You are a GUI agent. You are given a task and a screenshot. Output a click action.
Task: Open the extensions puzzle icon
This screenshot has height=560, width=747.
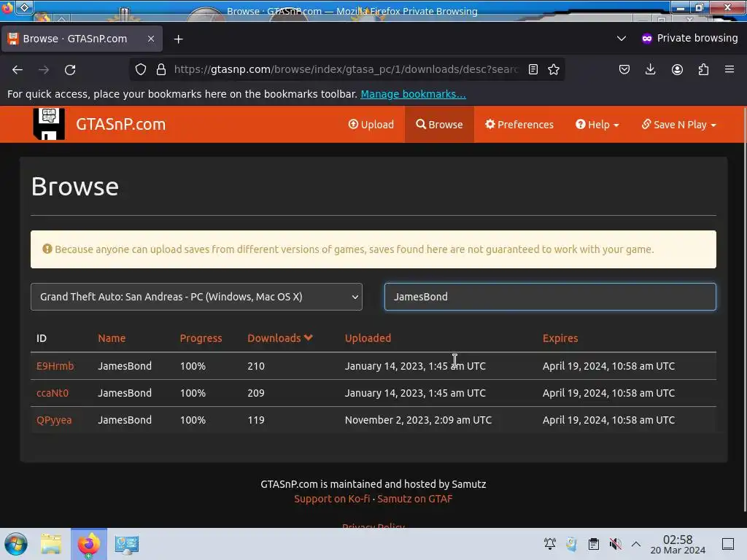703,69
